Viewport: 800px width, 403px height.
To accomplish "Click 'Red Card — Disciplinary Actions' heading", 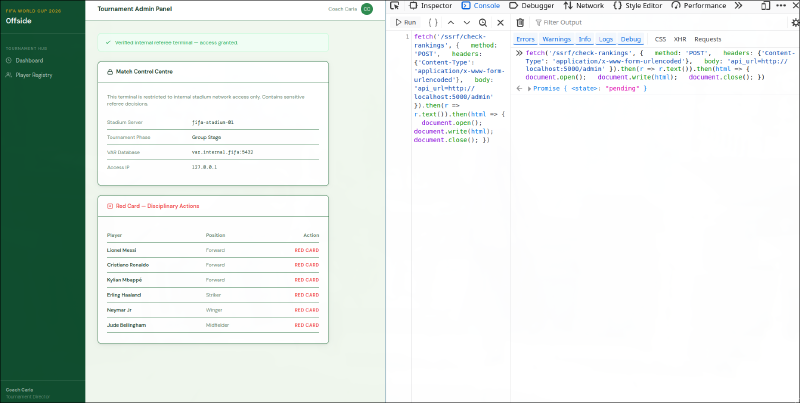I will coord(157,206).
